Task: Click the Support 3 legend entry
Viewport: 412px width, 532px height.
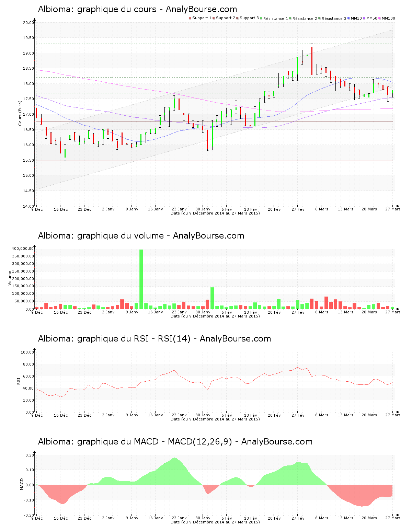Action: (248, 18)
